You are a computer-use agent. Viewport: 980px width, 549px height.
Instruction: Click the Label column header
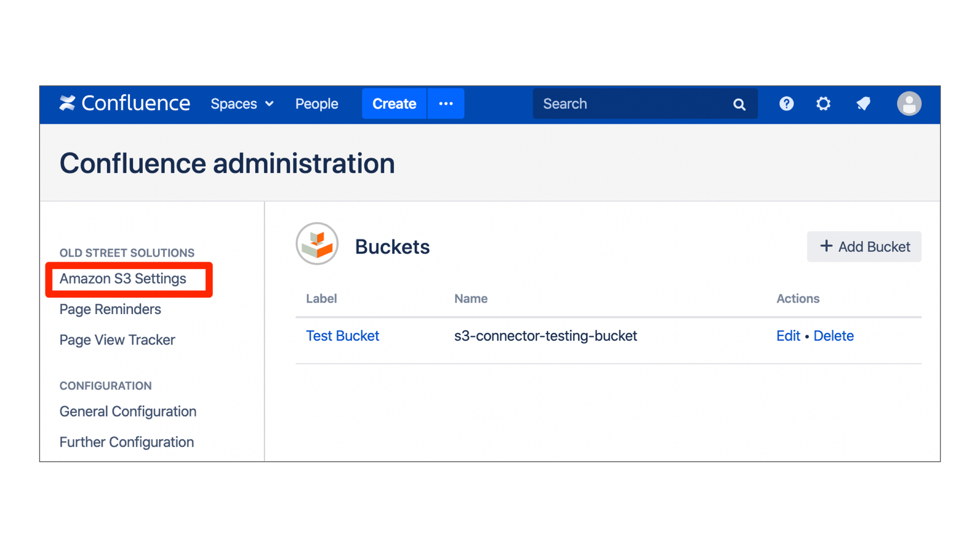pos(322,299)
